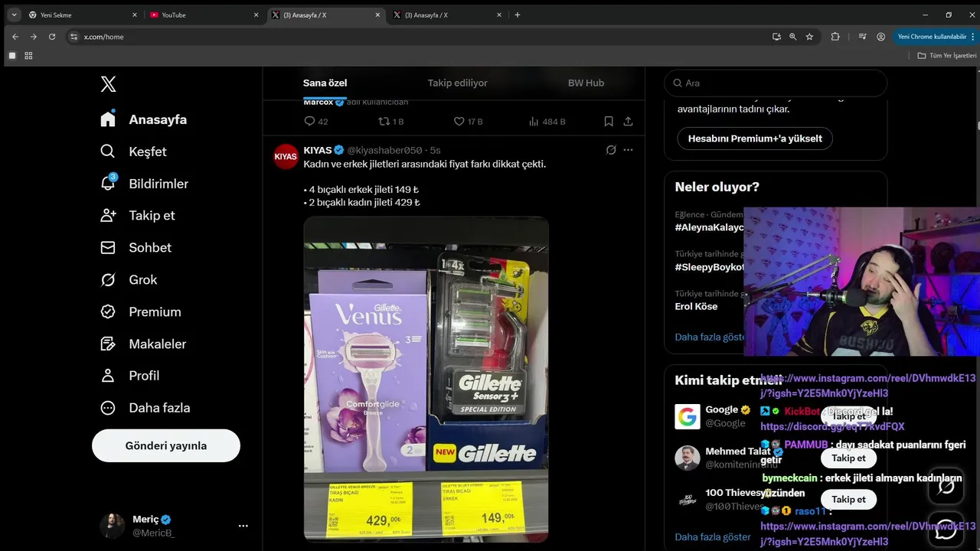Screen dimensions: 980x551
Task: Click install app icon in address bar
Action: tap(776, 36)
